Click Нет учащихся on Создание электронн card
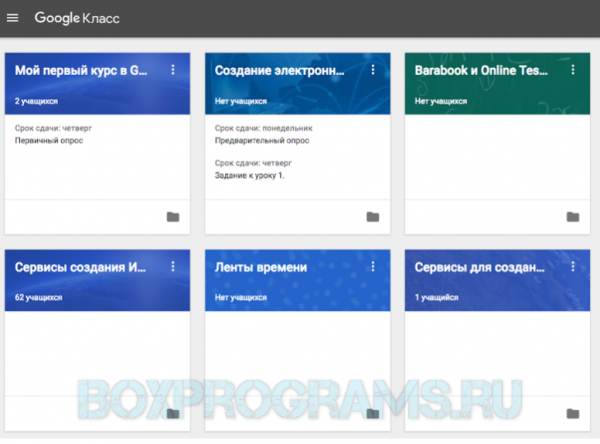Image resolution: width=600 pixels, height=444 pixels. [x=241, y=101]
